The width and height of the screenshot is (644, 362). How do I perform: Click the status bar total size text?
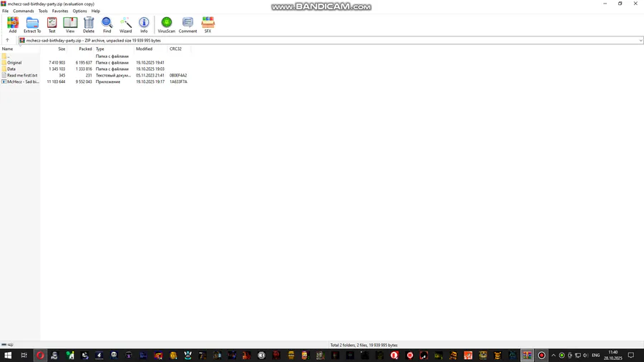pos(364,345)
